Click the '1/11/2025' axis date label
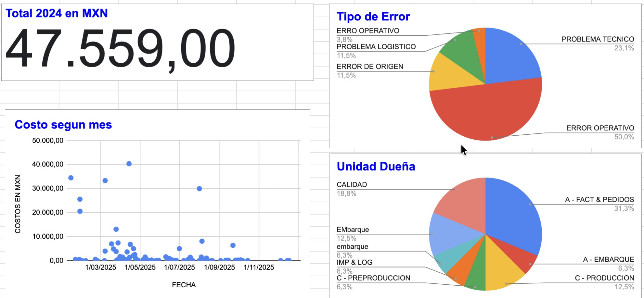The image size is (644, 298). (x=259, y=267)
